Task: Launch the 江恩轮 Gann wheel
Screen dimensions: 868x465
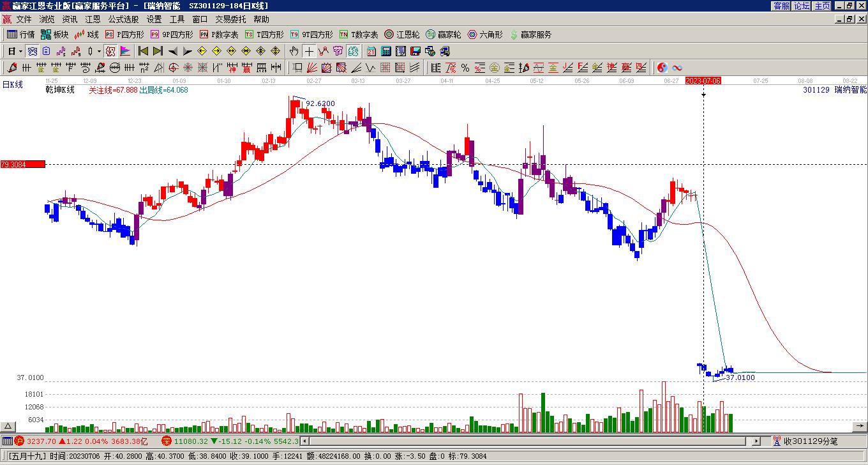Action: coord(402,34)
